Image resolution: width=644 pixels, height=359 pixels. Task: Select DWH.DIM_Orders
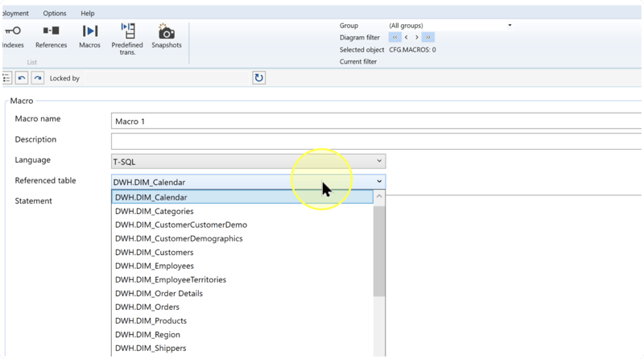point(242,307)
